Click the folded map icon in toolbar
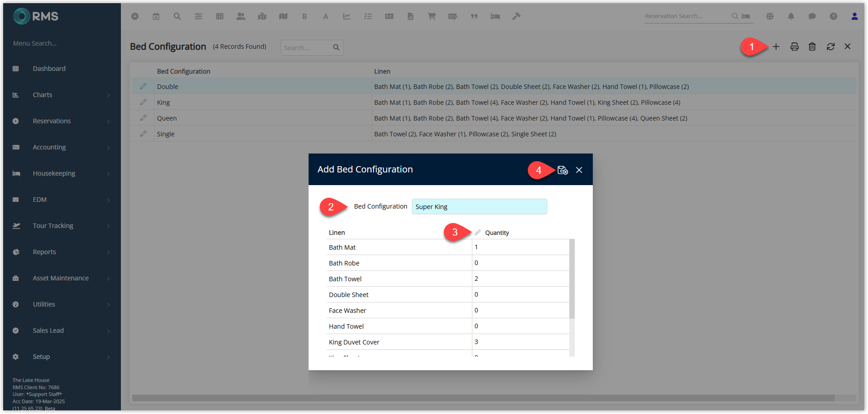The image size is (868, 414). click(283, 16)
